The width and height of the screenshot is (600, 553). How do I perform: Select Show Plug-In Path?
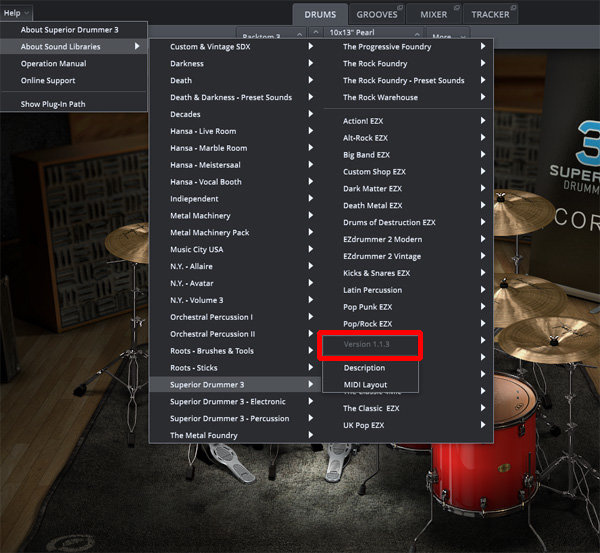pos(74,104)
